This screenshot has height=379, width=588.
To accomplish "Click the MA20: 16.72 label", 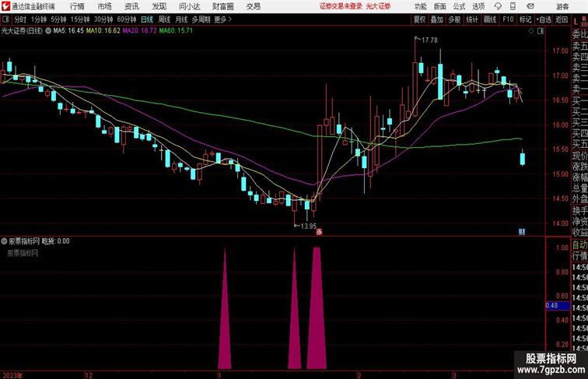I will 139,31.
